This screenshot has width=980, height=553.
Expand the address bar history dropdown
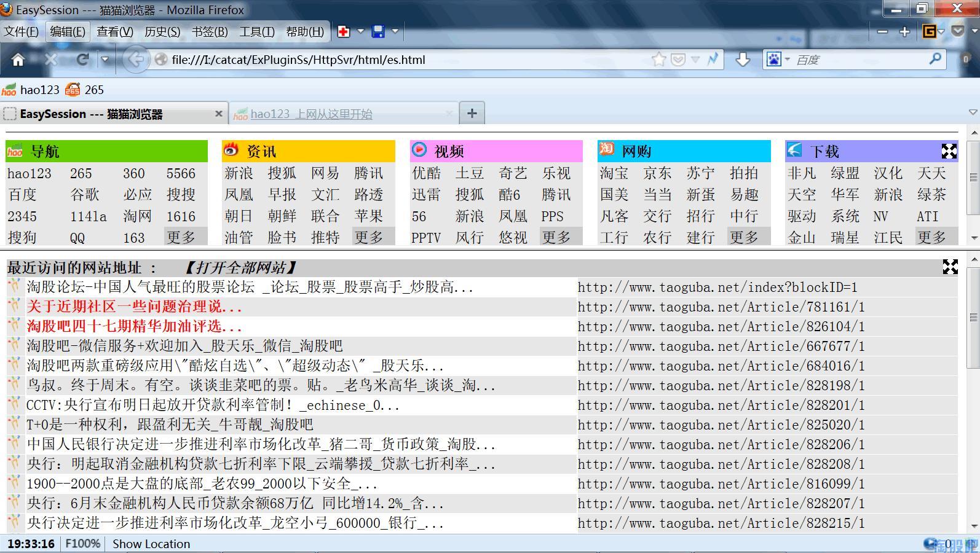pyautogui.click(x=695, y=60)
